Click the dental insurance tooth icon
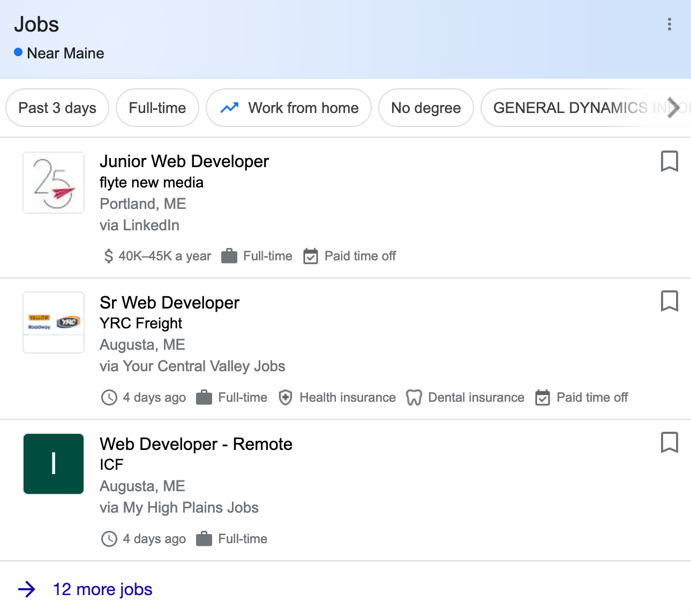Screen dimensions: 691x616 [414, 397]
